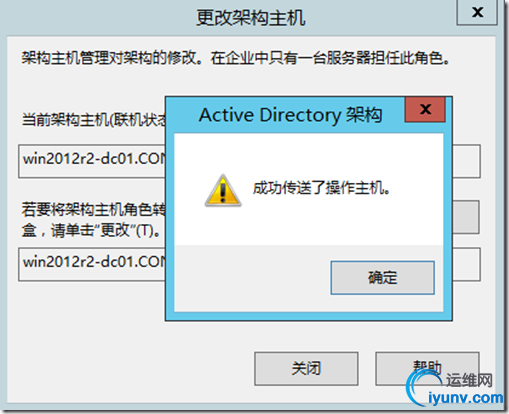Click the 若要将架构主机角色转 instruction label
This screenshot has width=509, height=414.
coord(93,210)
